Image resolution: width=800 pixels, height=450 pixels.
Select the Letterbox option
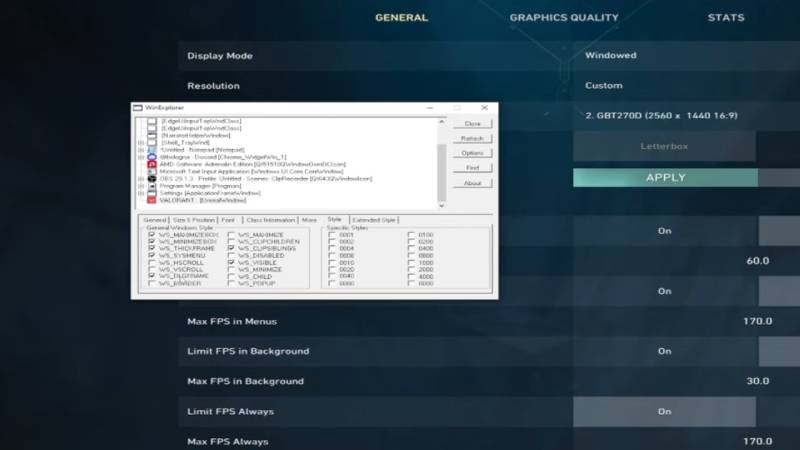point(664,146)
